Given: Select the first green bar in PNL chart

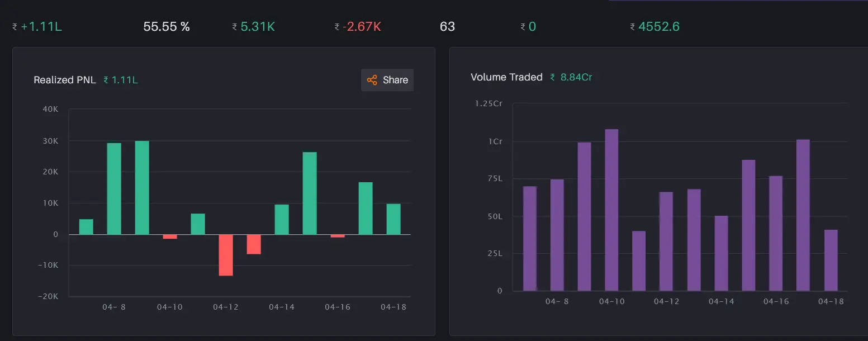Looking at the screenshot, I should [86, 227].
